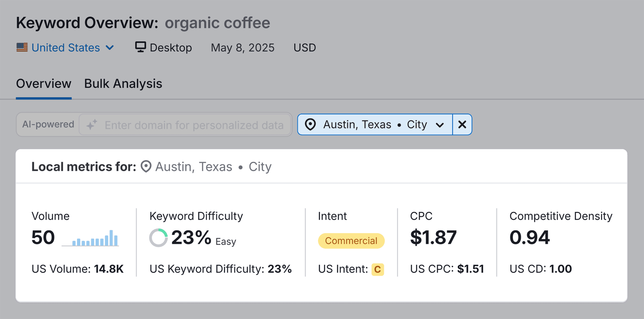This screenshot has height=319, width=644.
Task: Clear the Austin, Texas location with the X
Action: [462, 124]
